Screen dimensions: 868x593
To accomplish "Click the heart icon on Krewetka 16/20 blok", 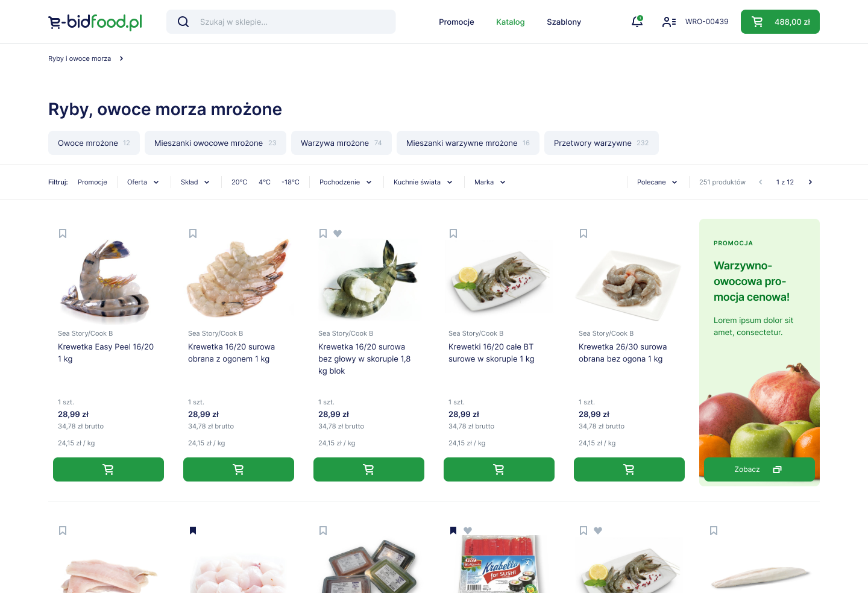I will (338, 233).
